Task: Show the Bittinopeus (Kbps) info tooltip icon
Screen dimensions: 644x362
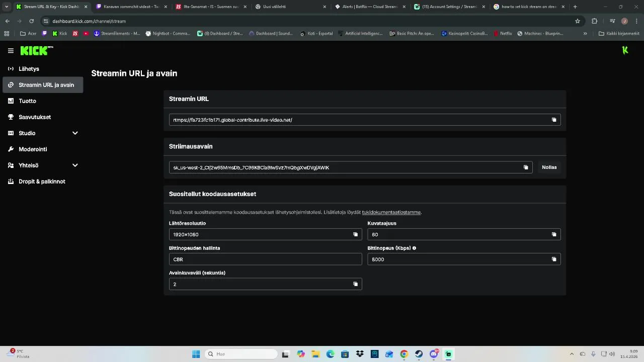Action: point(414,248)
